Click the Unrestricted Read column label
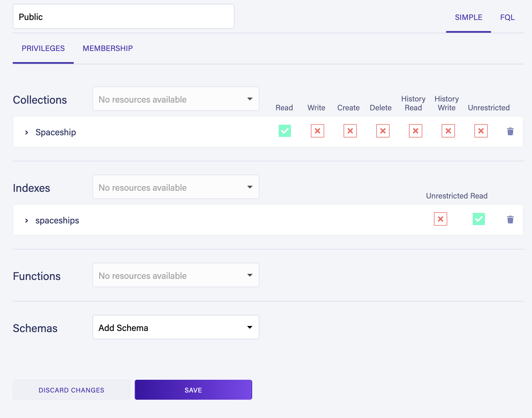This screenshot has width=532, height=418. [457, 196]
